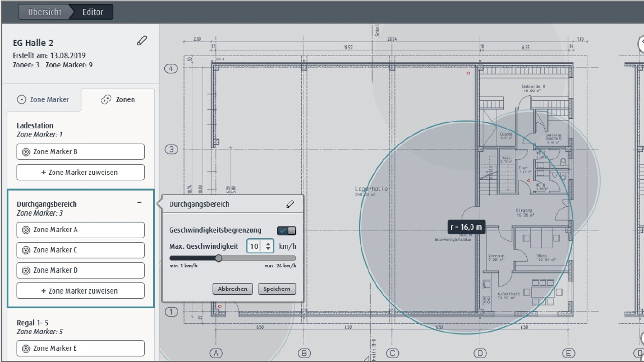Click the Zone Marker tab circle icon

point(21,99)
